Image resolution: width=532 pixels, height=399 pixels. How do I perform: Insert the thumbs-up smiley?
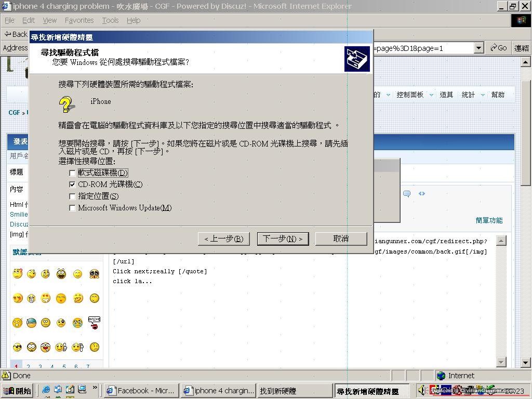point(61,347)
